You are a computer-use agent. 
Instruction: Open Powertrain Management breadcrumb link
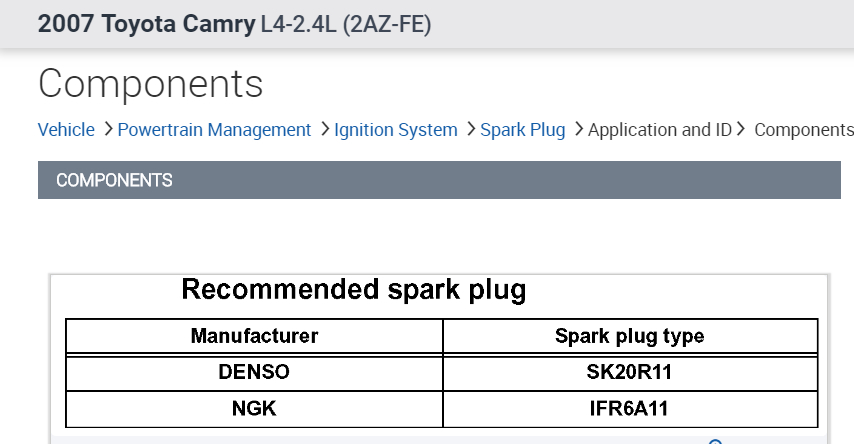pyautogui.click(x=214, y=130)
